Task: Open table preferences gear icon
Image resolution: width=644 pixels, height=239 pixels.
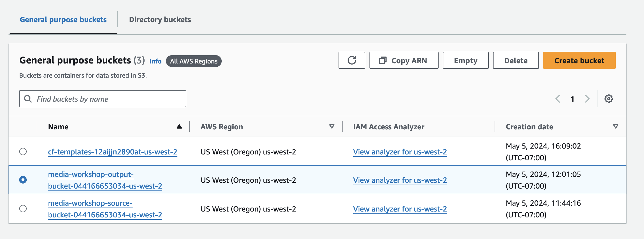Action: [x=609, y=99]
